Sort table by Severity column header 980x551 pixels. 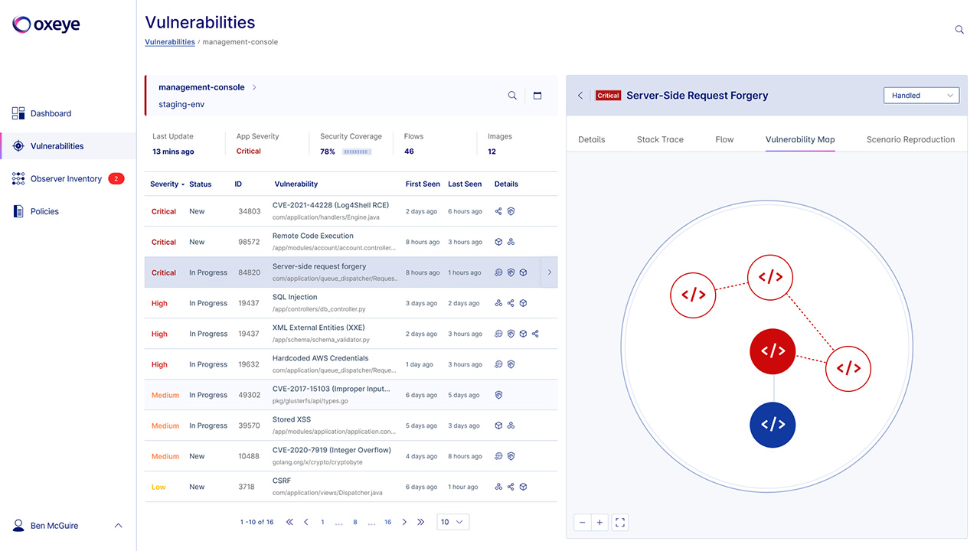(x=167, y=184)
